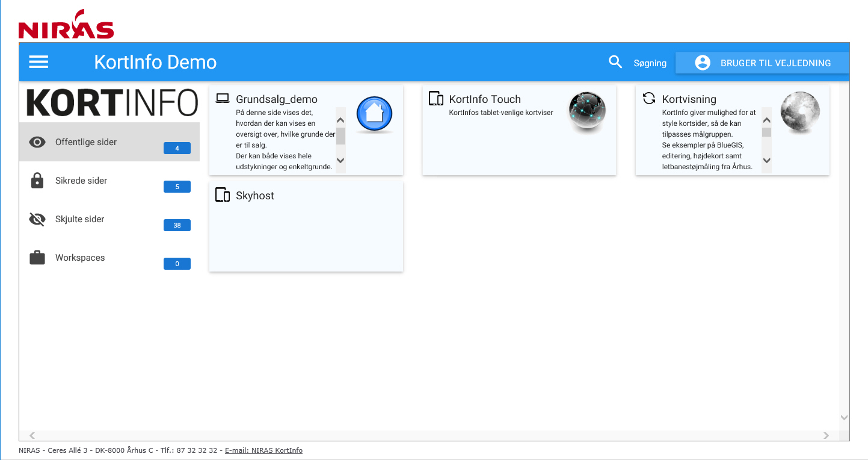This screenshot has height=460, width=868.
Task: Open the KortInfo Touch page title
Action: (485, 99)
